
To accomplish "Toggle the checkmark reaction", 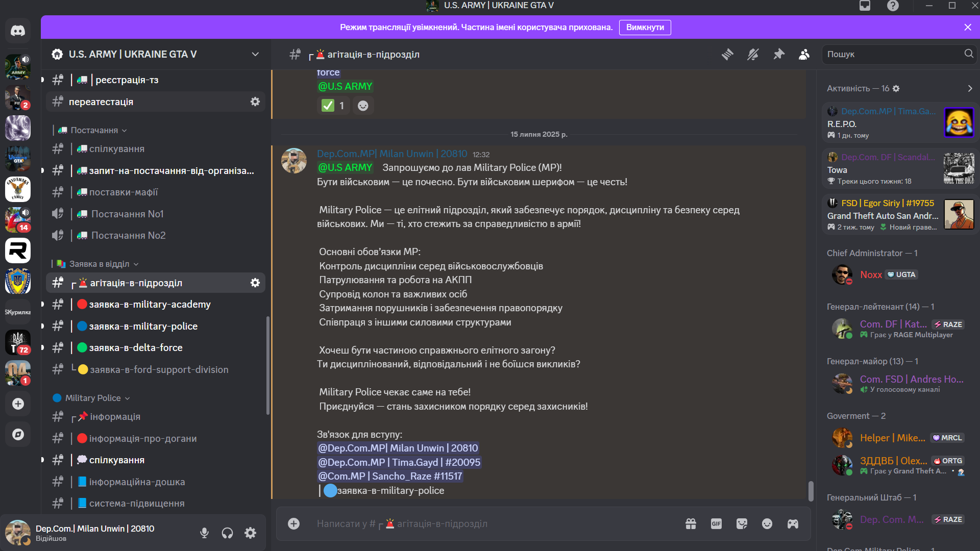I will point(333,106).
